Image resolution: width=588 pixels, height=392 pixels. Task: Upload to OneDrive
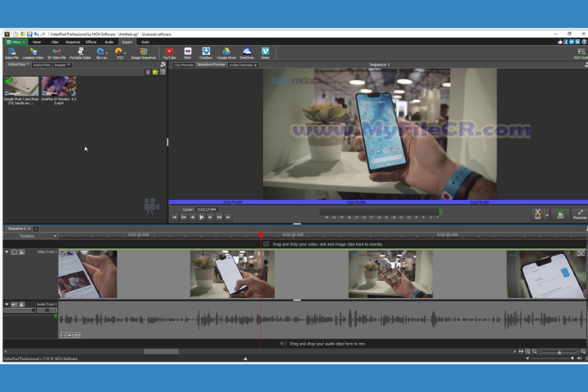coord(247,53)
